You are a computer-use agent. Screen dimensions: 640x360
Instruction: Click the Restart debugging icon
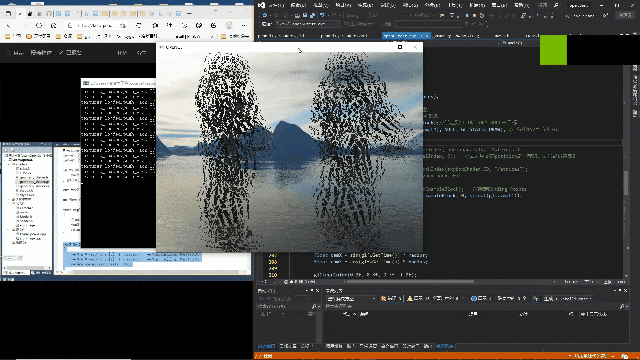(482, 16)
